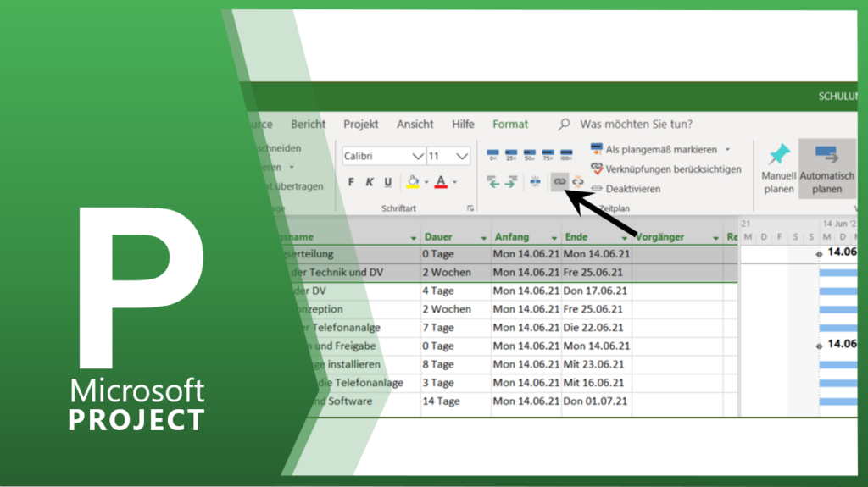
Task: Open the Calibri font name dropdown
Action: (x=418, y=157)
